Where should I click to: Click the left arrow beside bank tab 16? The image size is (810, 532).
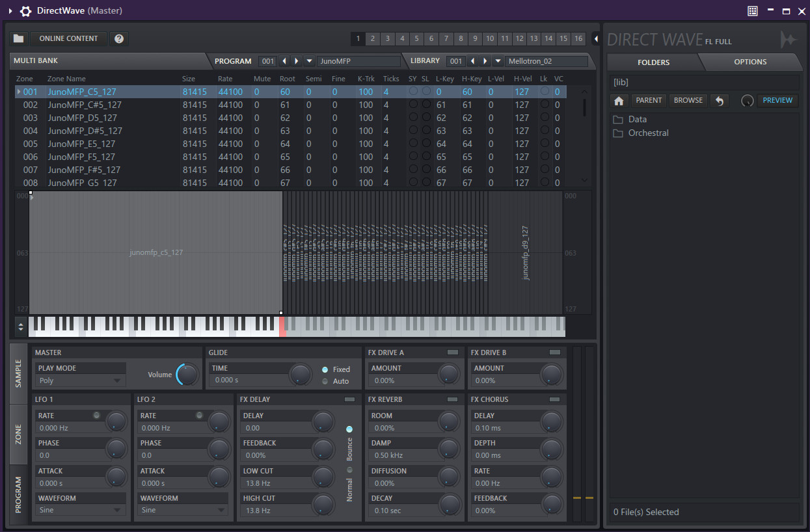point(596,38)
